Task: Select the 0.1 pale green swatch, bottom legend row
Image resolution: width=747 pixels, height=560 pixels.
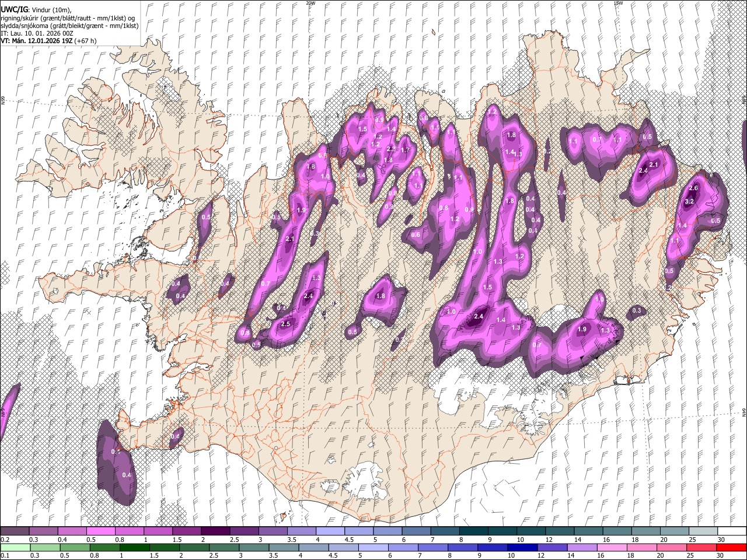Action: point(15,547)
